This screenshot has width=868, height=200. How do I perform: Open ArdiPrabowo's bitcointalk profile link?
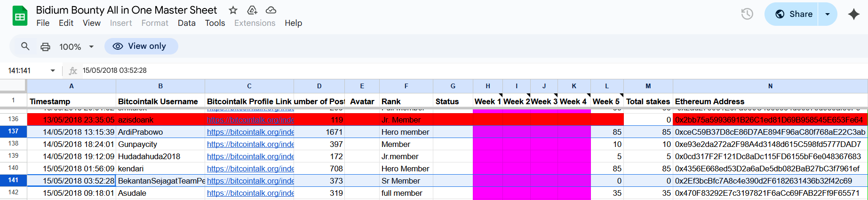[250, 132]
